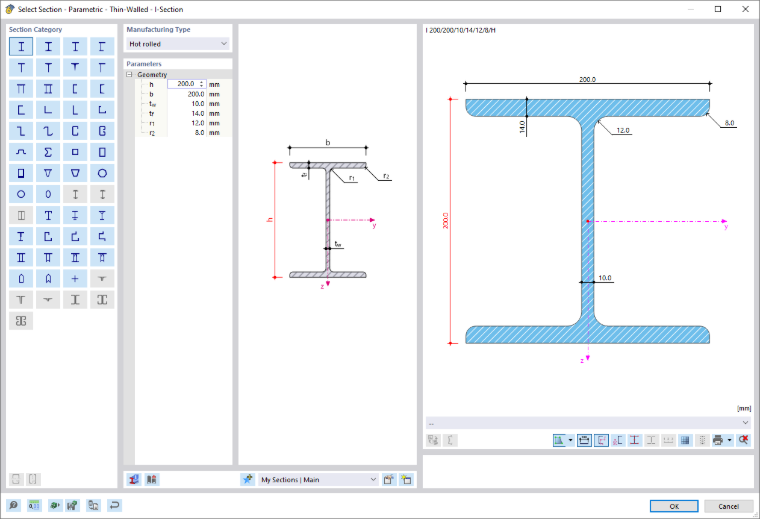Click the red section library icon below parameters
Screen dimensions: 760x519
134,480
